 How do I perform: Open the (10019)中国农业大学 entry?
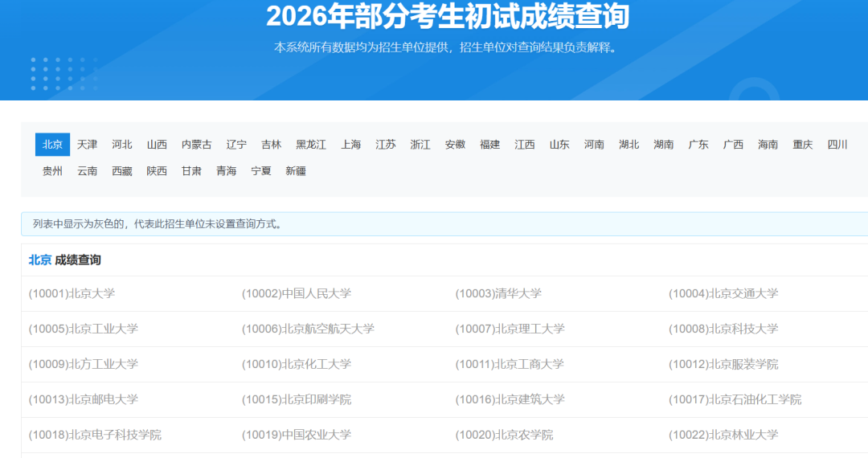(296, 436)
